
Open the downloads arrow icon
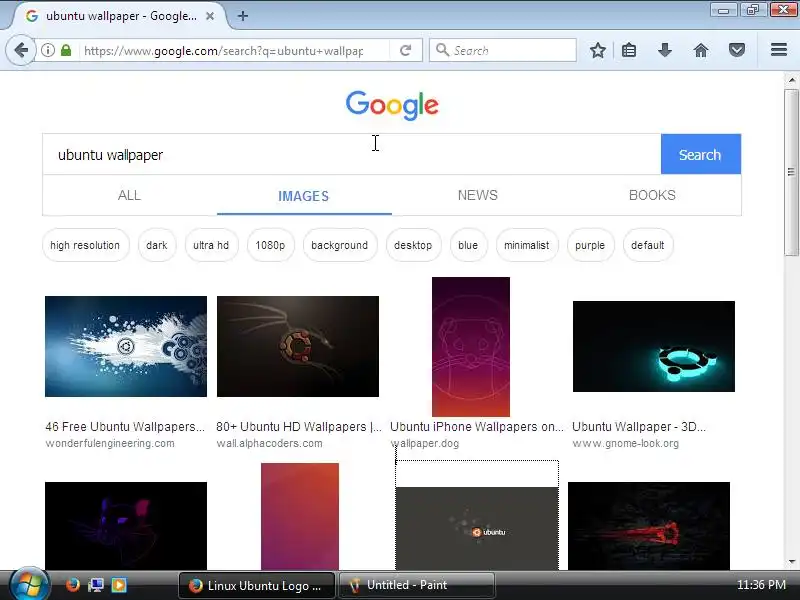click(665, 50)
